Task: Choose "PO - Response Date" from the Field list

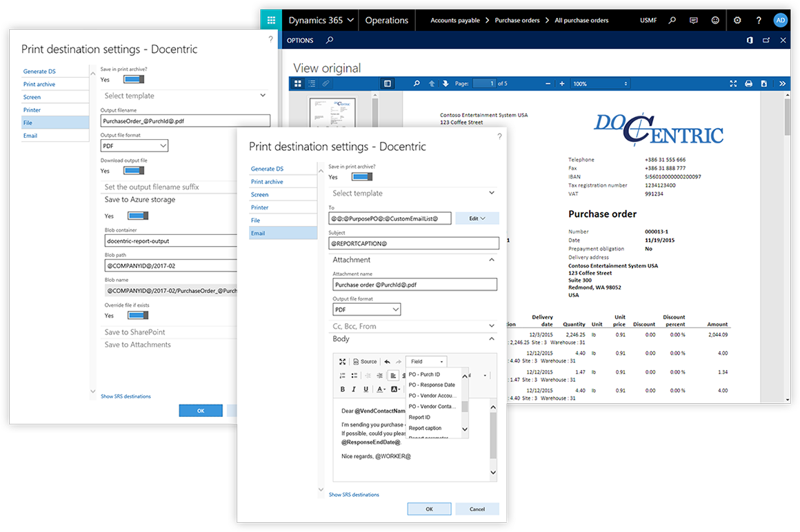Action: tap(432, 385)
